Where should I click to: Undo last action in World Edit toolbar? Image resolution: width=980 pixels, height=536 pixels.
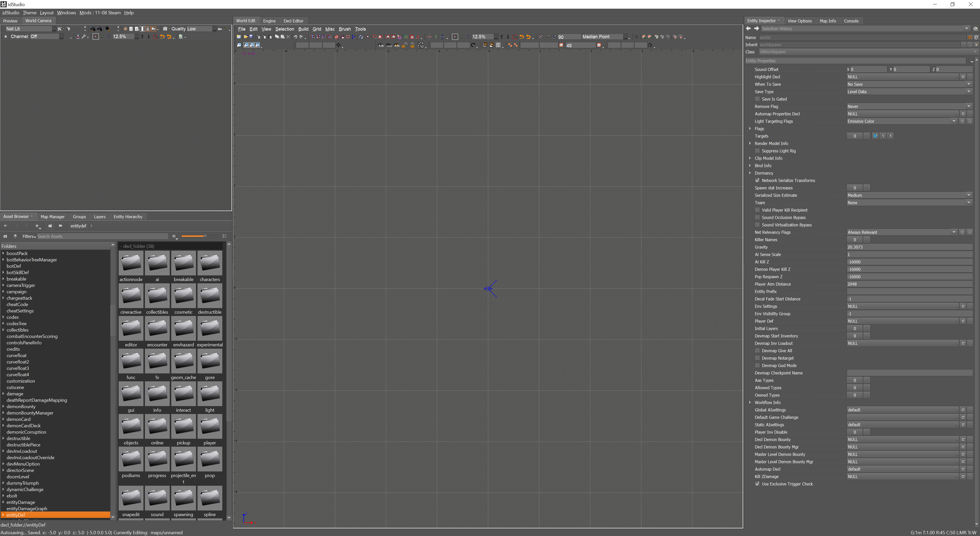point(295,37)
